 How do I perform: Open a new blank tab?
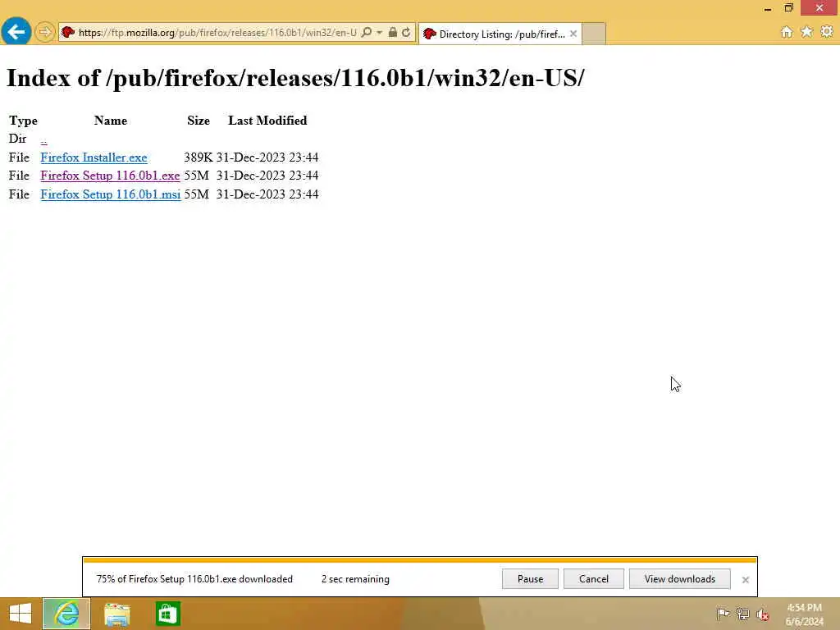pyautogui.click(x=594, y=34)
